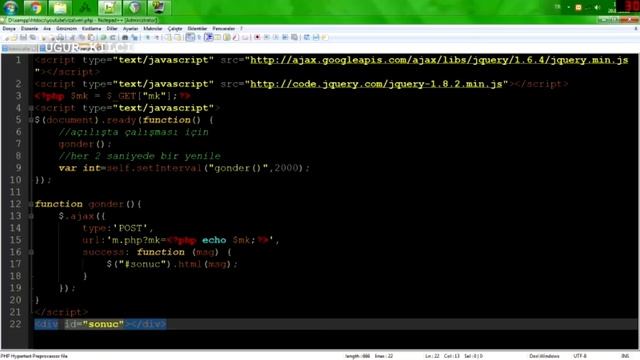This screenshot has width=640, height=360.
Task: Click the Save toolbar icon
Action: 23,38
